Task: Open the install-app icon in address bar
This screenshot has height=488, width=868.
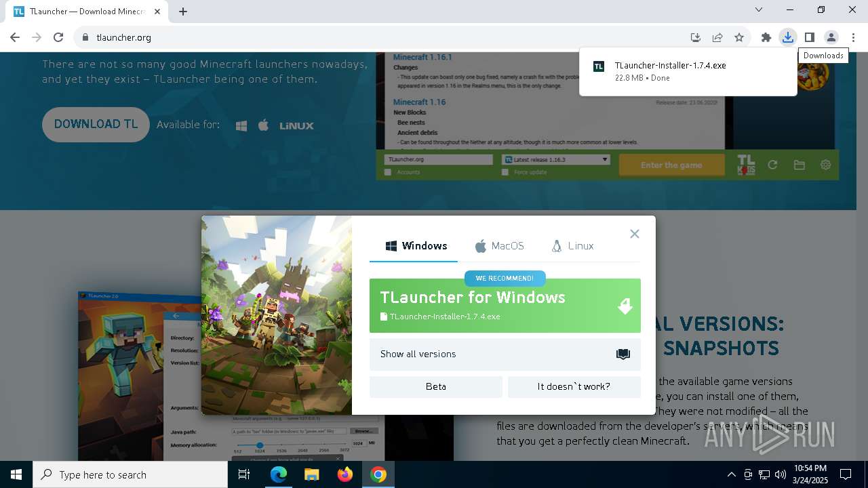Action: click(695, 37)
